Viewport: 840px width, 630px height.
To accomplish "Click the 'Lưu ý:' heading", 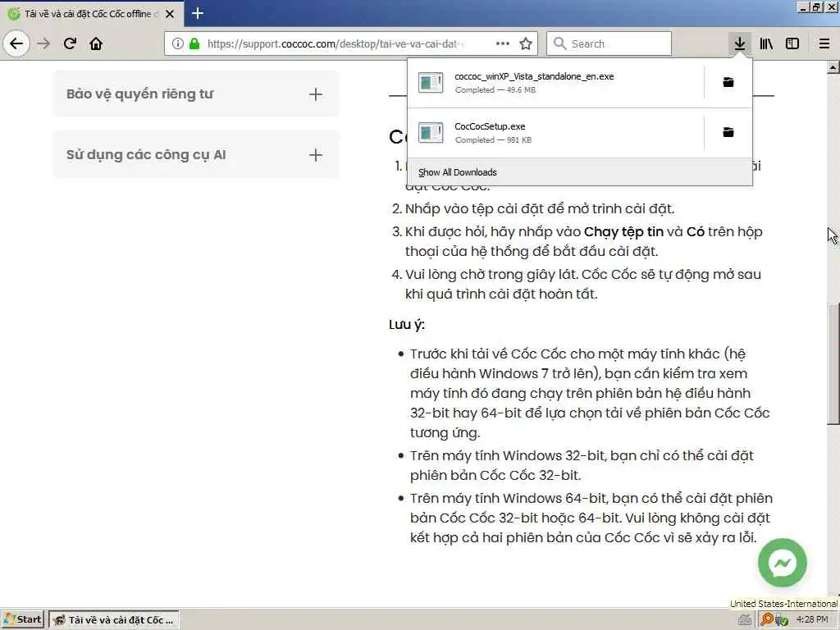I will click(407, 325).
